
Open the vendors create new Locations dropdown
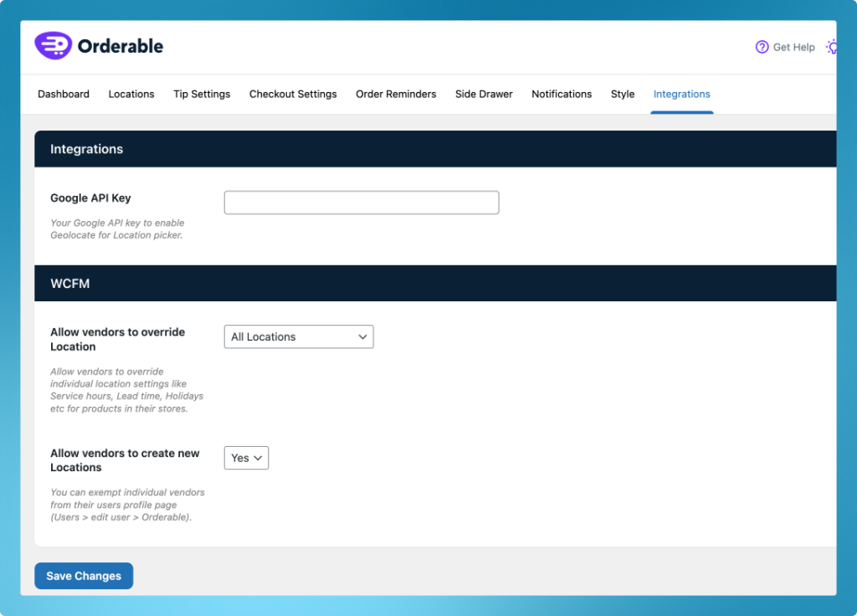(x=246, y=458)
